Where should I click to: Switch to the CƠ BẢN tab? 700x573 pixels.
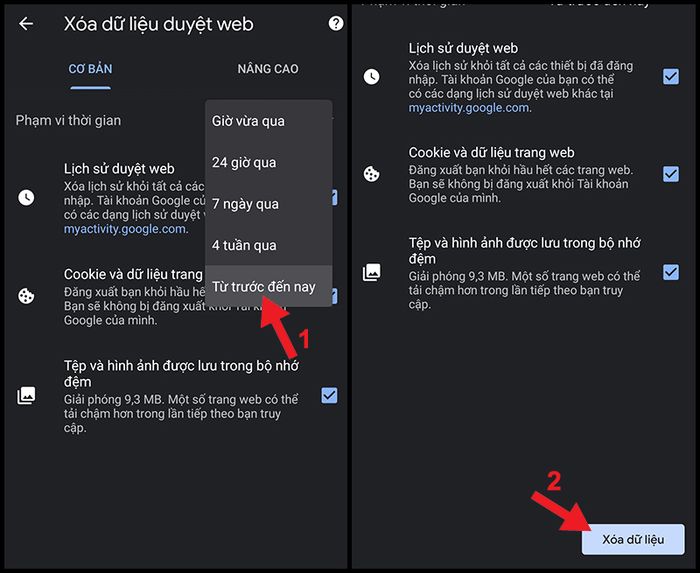[91, 69]
